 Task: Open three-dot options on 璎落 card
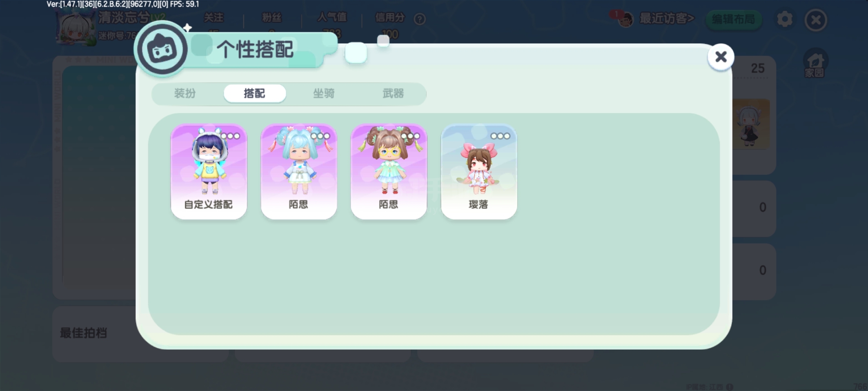(500, 136)
